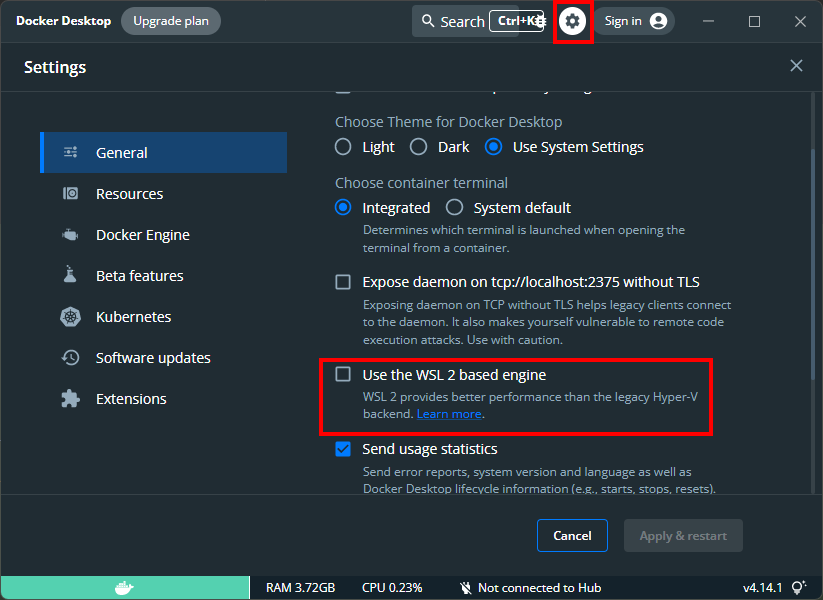823x600 pixels.
Task: Click the Sign in button
Action: click(634, 21)
